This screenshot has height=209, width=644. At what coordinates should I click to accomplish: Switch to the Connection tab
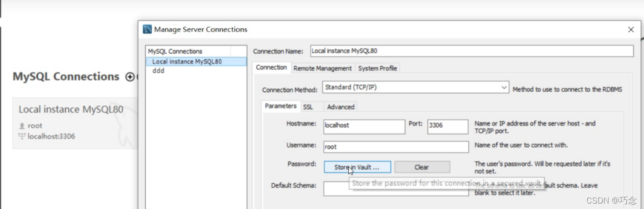point(271,67)
